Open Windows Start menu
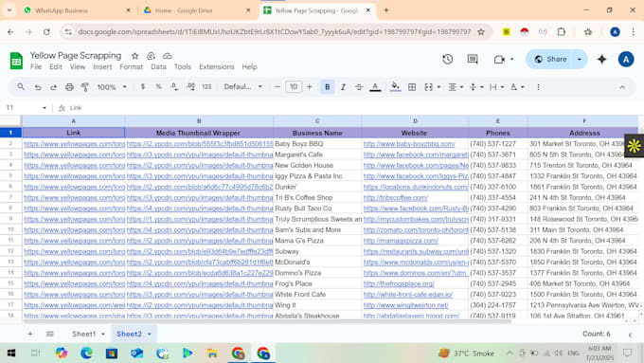Image resolution: width=644 pixels, height=363 pixels. pyautogui.click(x=11, y=354)
